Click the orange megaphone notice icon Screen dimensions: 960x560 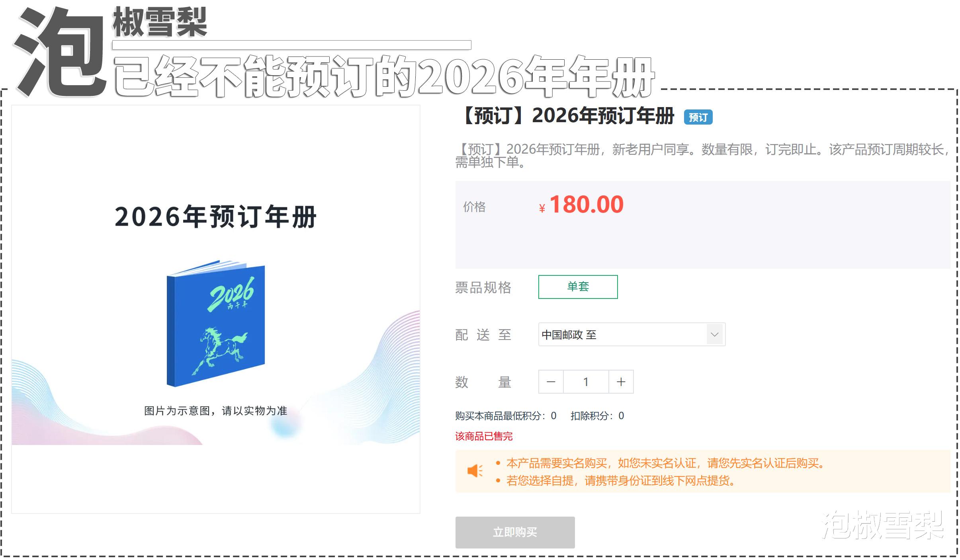coord(475,471)
